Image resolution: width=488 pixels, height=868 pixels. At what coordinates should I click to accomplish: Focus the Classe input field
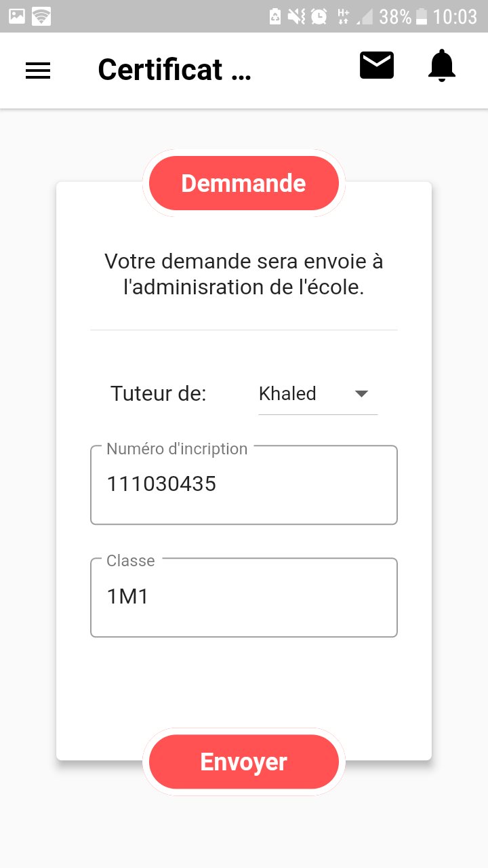pos(244,597)
